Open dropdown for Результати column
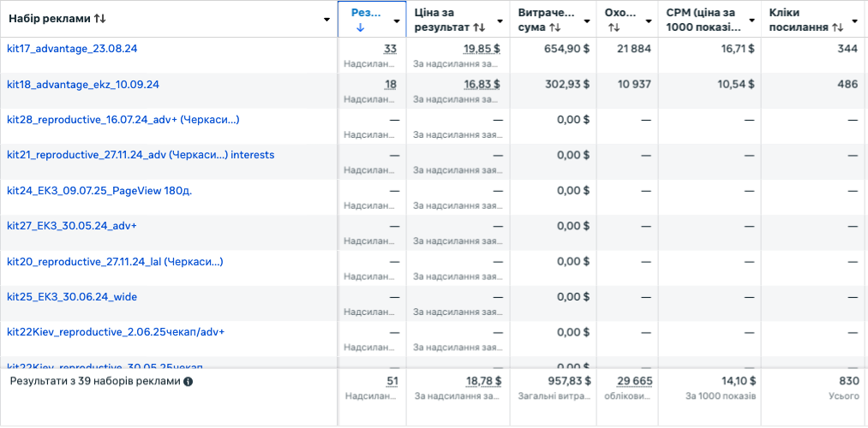This screenshot has height=428, width=868. click(x=396, y=20)
